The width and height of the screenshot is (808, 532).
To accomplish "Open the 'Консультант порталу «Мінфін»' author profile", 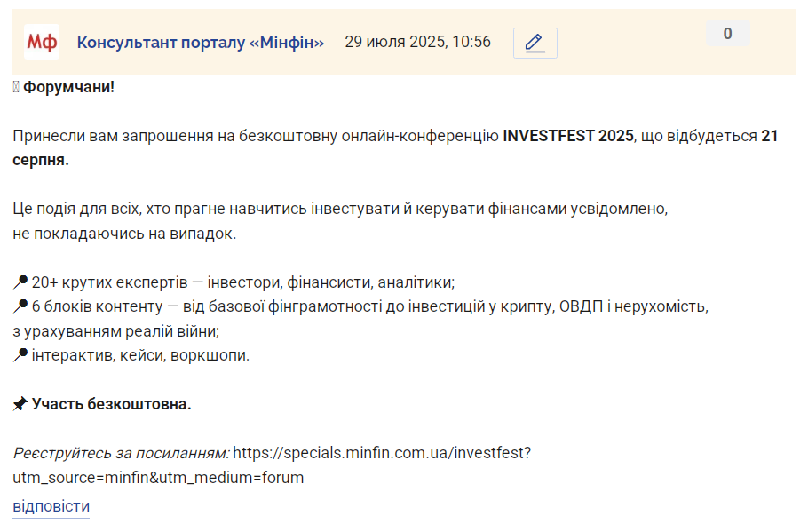I will (x=201, y=43).
